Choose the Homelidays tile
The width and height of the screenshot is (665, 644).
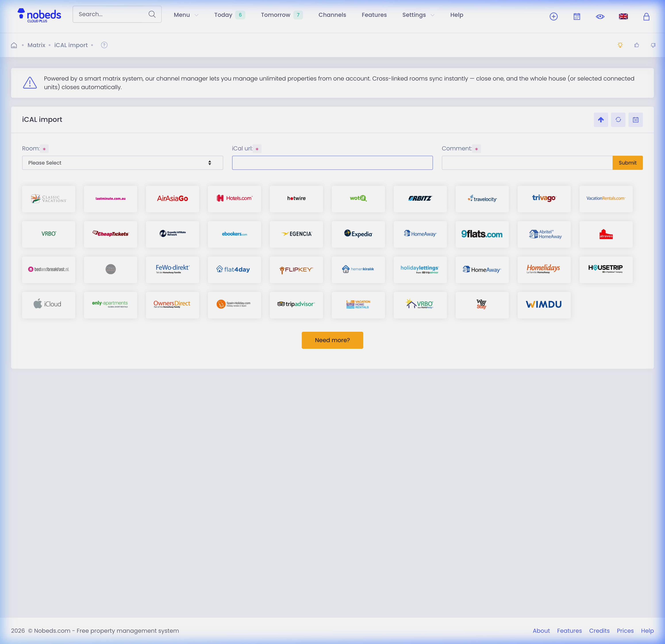pos(544,270)
